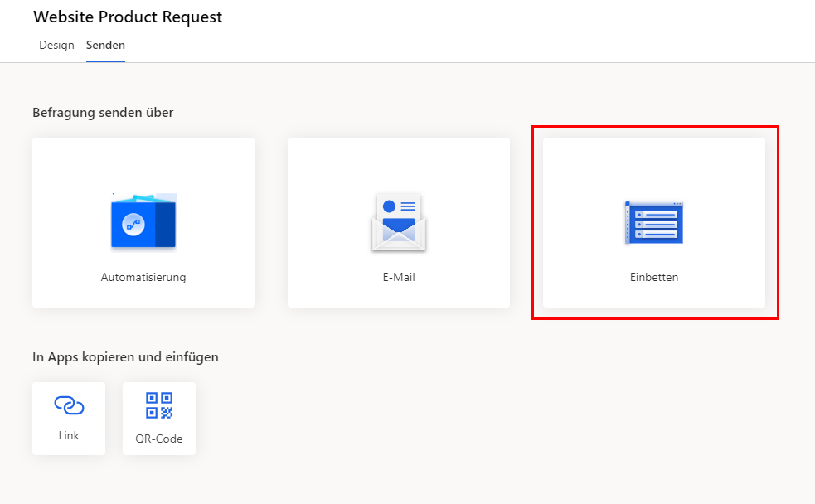
Task: Click the Link chain icon
Action: coord(69,405)
